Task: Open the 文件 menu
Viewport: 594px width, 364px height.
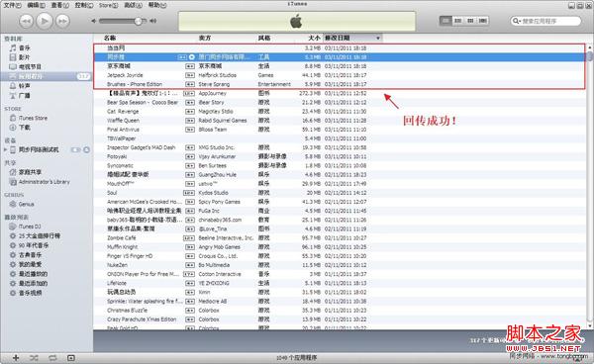Action: click(12, 5)
